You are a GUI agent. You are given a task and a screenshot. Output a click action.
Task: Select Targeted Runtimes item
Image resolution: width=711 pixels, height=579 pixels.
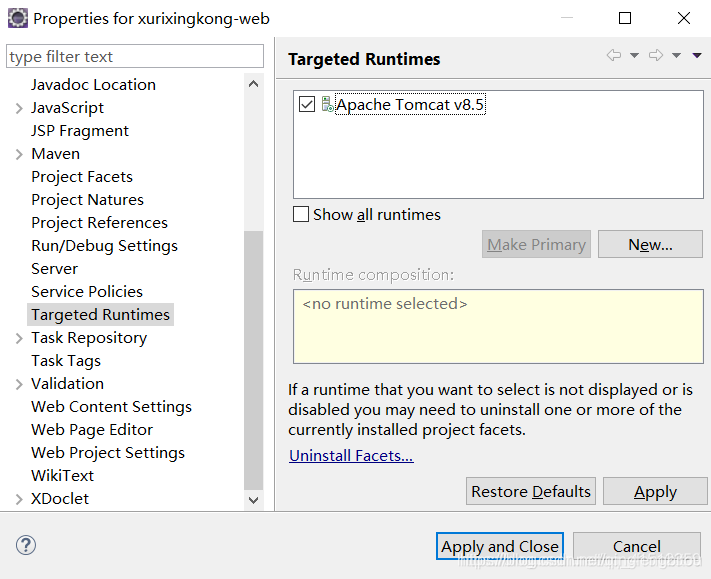[x=100, y=315]
